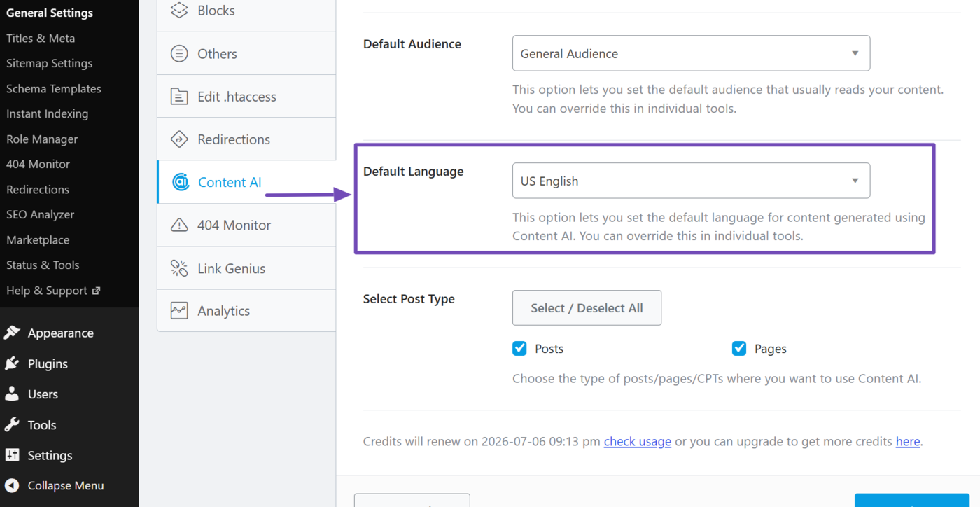Go to Status & Tools
This screenshot has width=980, height=507.
tap(43, 265)
